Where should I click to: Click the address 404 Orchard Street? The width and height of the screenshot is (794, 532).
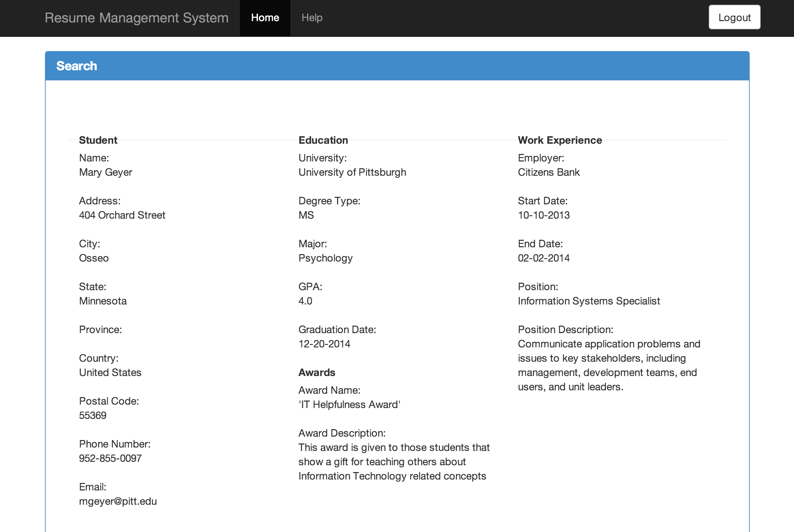(x=122, y=215)
